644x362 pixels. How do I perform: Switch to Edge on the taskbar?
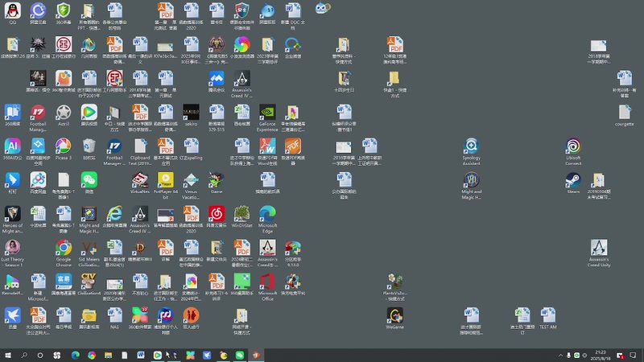75,355
